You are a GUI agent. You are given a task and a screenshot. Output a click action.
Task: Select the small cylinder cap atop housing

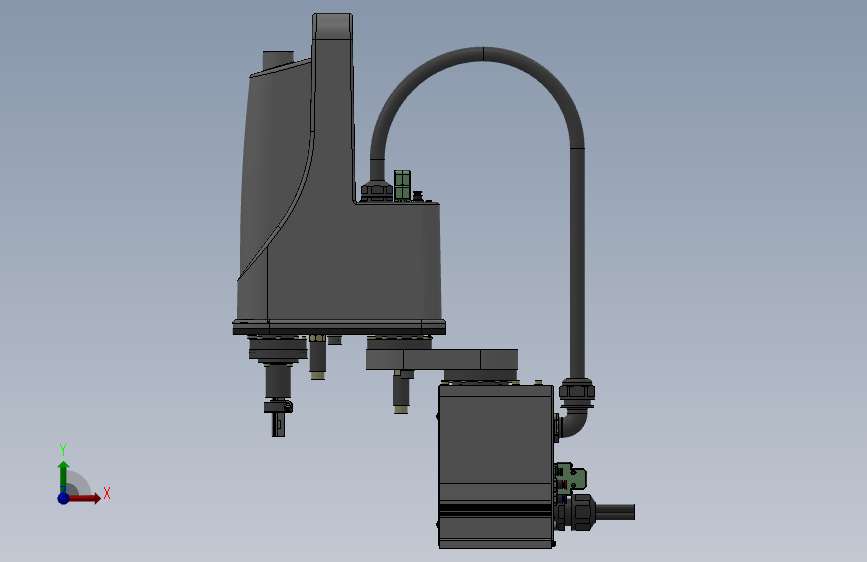278,60
